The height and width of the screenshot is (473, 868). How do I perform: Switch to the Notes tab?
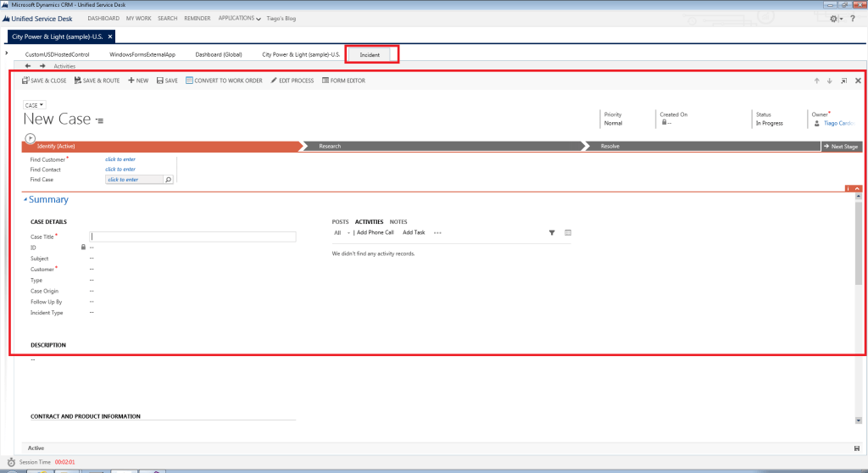[398, 222]
